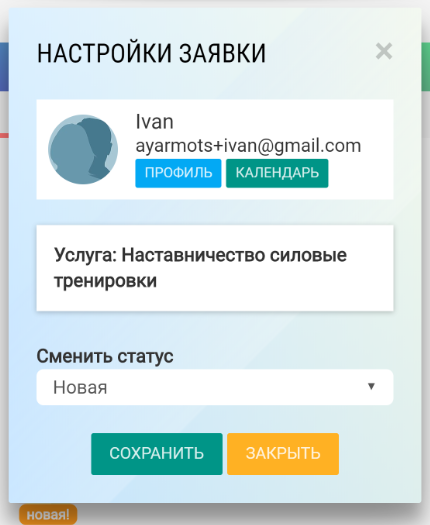The width and height of the screenshot is (430, 525).
Task: Save changes with the СОХРАНИТЬ button
Action: (x=157, y=454)
